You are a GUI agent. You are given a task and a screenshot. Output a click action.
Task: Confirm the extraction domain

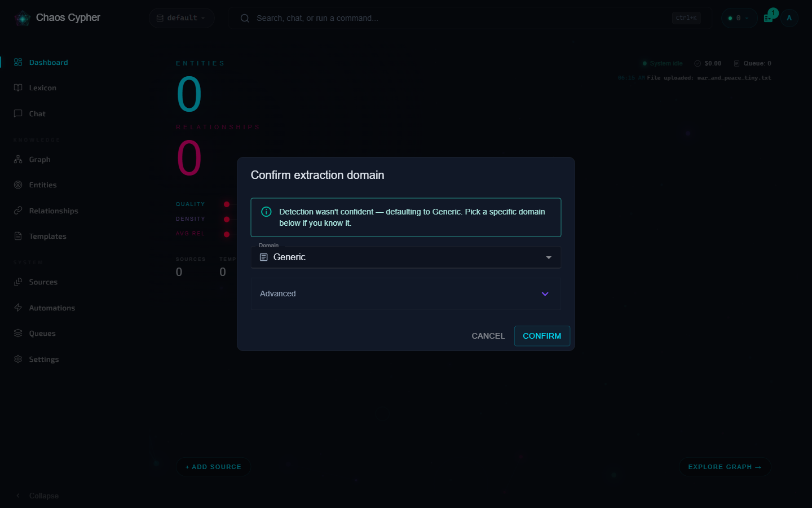[x=542, y=336]
